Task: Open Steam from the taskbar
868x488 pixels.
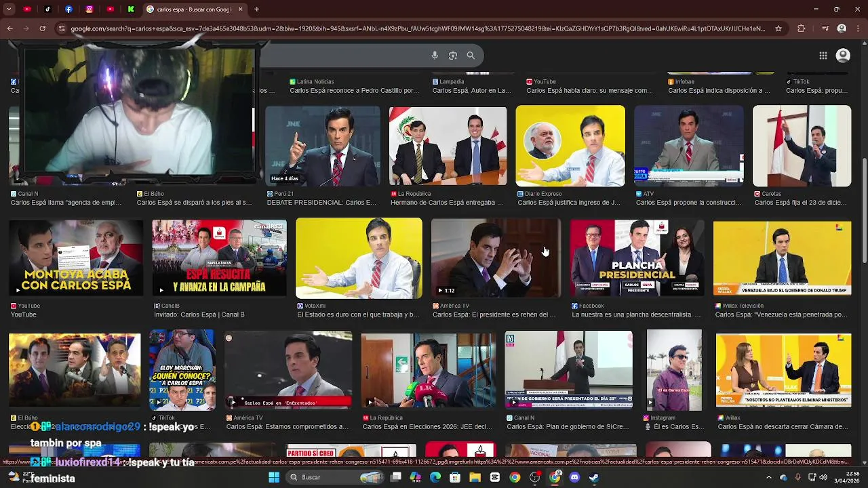Action: pos(594,477)
